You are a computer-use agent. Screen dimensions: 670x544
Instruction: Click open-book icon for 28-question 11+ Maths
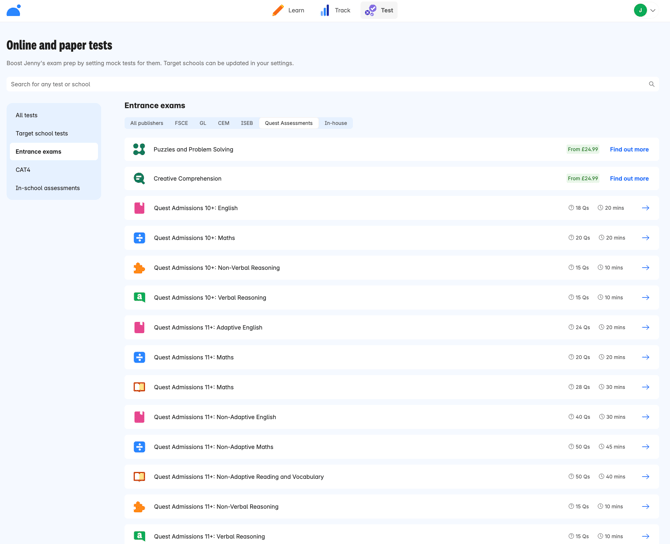(139, 387)
